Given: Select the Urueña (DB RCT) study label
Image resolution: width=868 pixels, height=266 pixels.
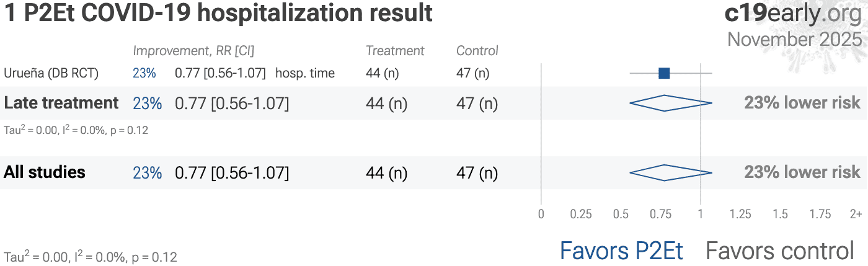Looking at the screenshot, I should click(x=51, y=73).
